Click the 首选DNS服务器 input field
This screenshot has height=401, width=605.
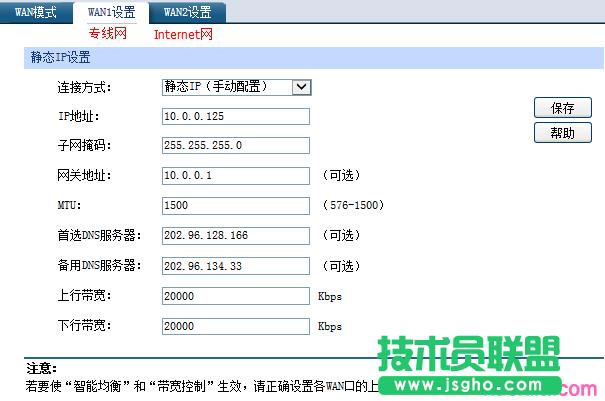[235, 236]
